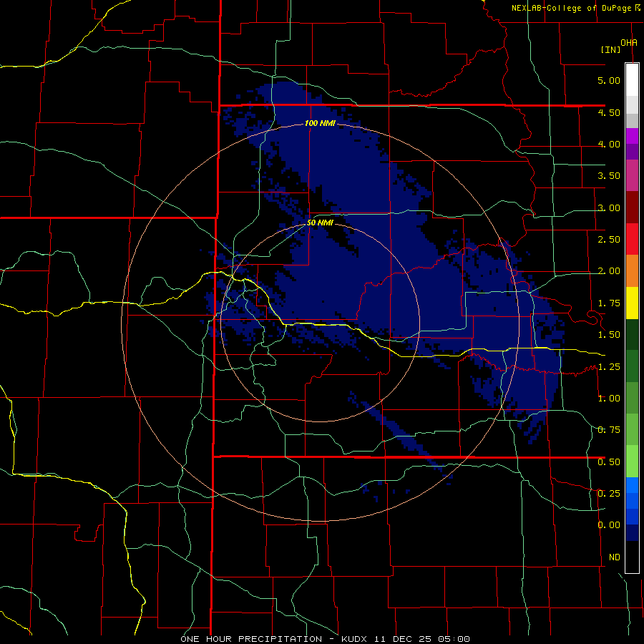Image resolution: width=644 pixels, height=644 pixels.
Task: Click the 0.50 legend value
Action: click(609, 462)
